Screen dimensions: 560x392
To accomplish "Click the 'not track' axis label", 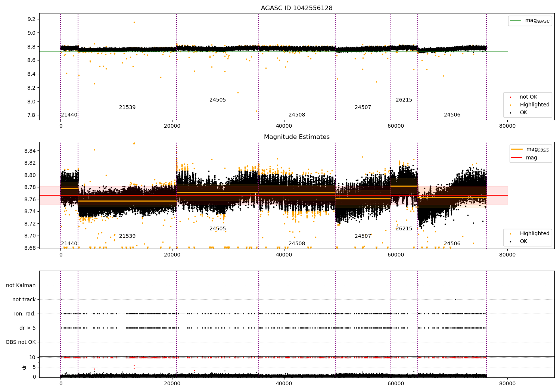I will click(24, 300).
